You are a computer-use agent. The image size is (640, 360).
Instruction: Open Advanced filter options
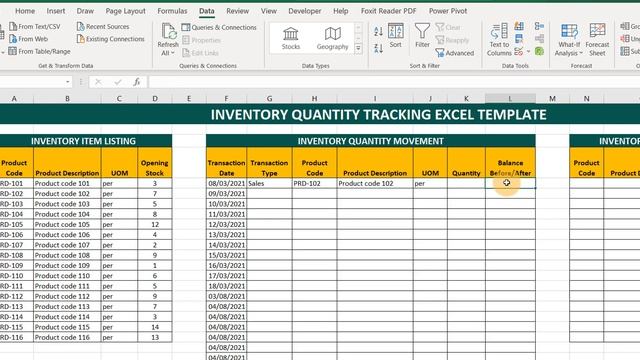455,53
